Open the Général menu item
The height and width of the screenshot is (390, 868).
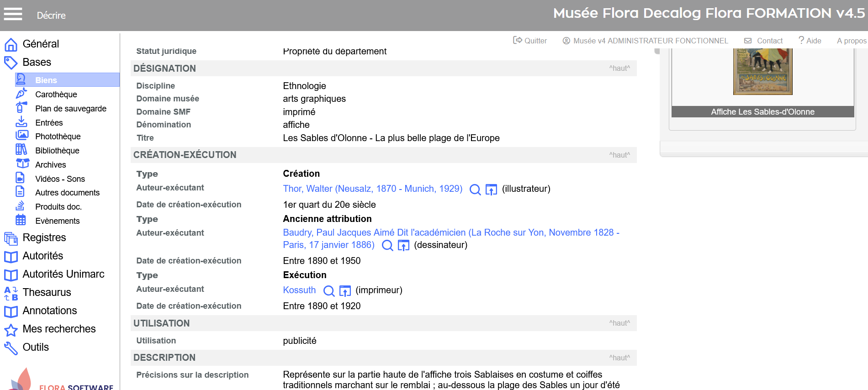pyautogui.click(x=41, y=44)
